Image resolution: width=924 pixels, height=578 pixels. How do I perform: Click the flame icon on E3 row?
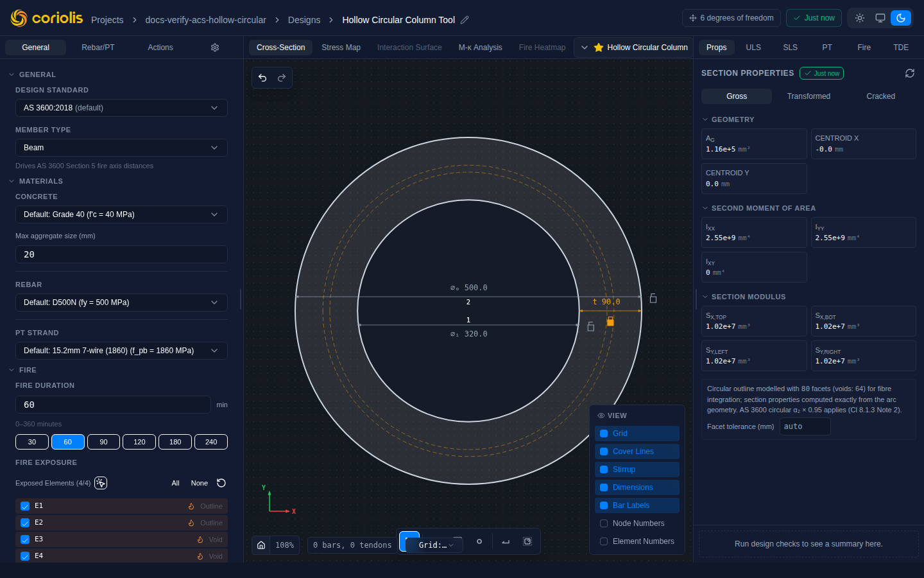pyautogui.click(x=200, y=539)
